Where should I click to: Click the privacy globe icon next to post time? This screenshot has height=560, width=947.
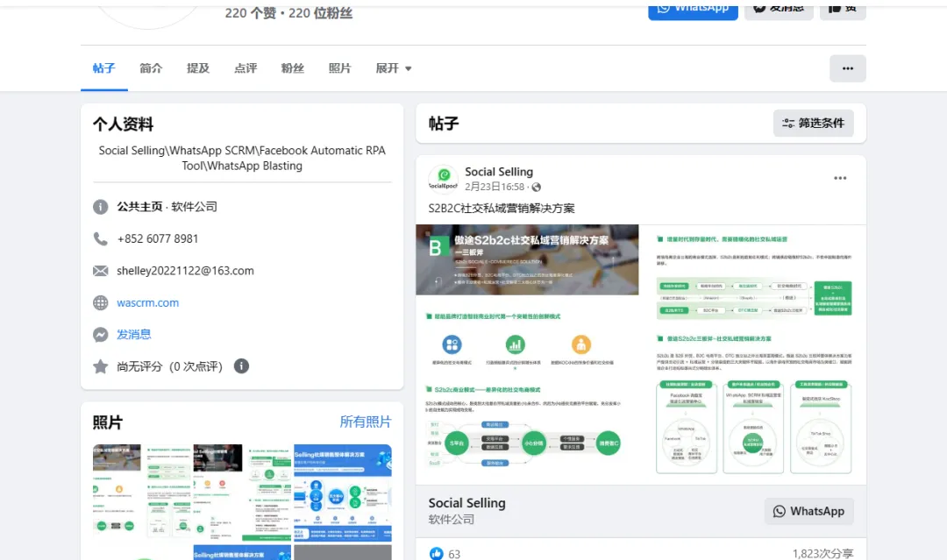point(536,187)
